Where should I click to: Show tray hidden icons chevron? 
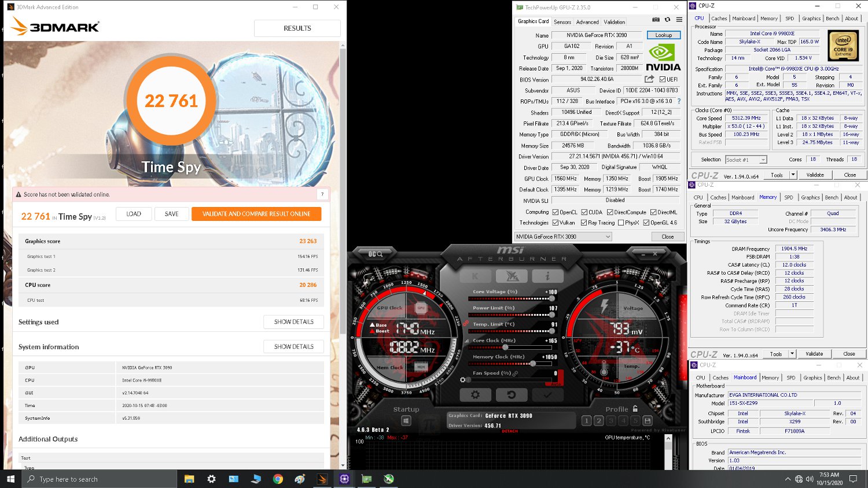[788, 479]
